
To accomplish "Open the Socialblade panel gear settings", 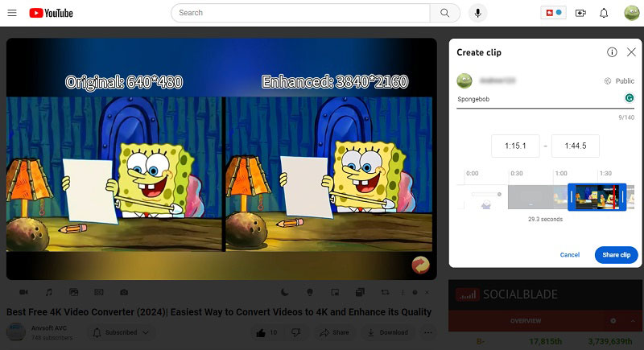I will (613, 321).
